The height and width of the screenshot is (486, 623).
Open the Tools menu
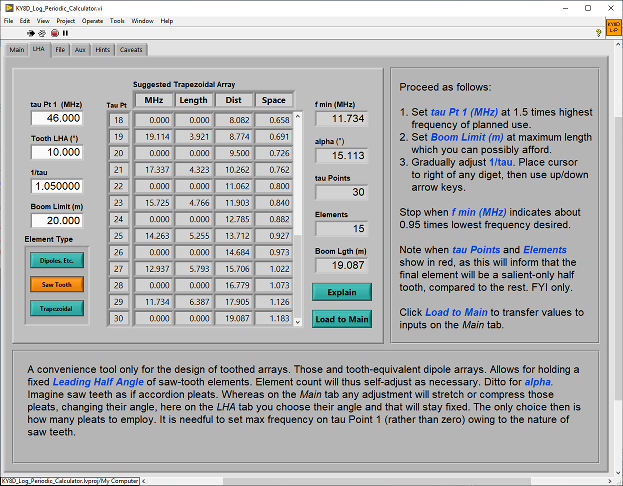click(117, 21)
